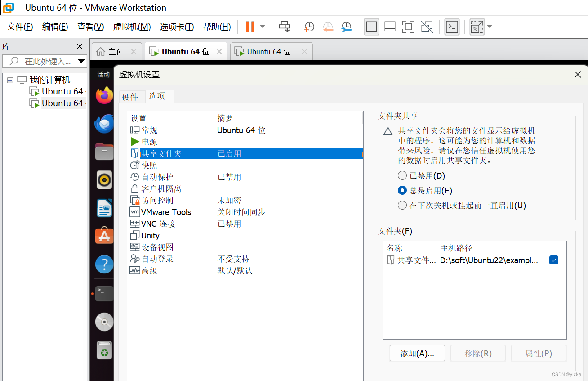The height and width of the screenshot is (381, 588).
Task: Open the 帮助(H) menu
Action: pos(217,27)
